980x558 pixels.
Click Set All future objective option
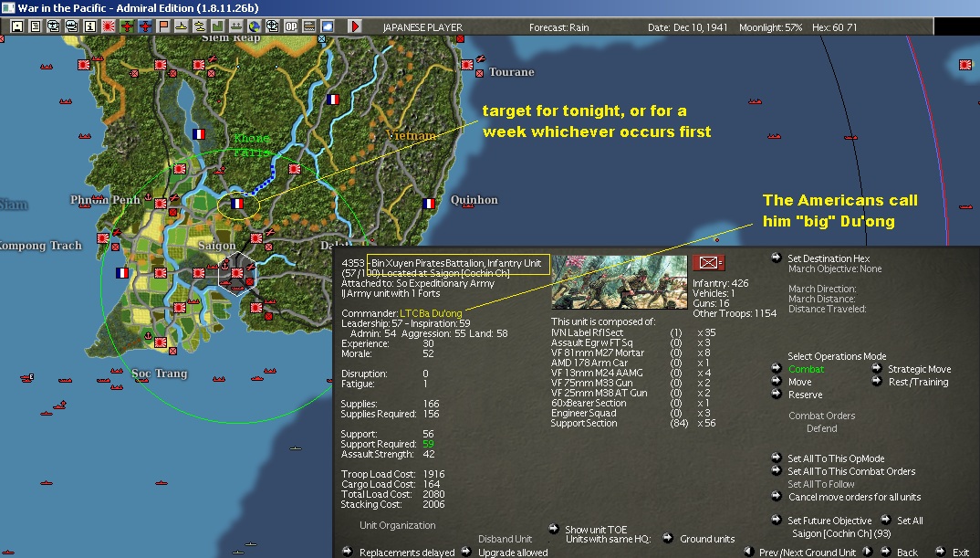click(910, 521)
